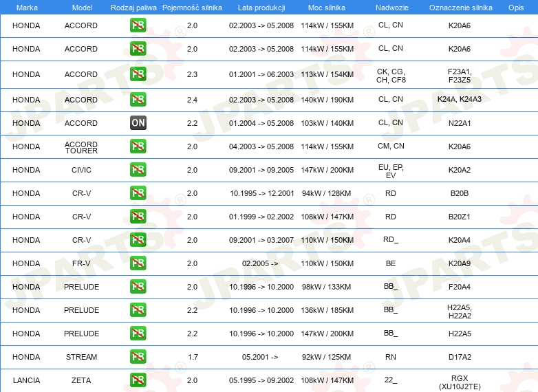The width and height of the screenshot is (538, 392).
Task: Click the power value 103kW / 140KM
Action: pyautogui.click(x=327, y=123)
